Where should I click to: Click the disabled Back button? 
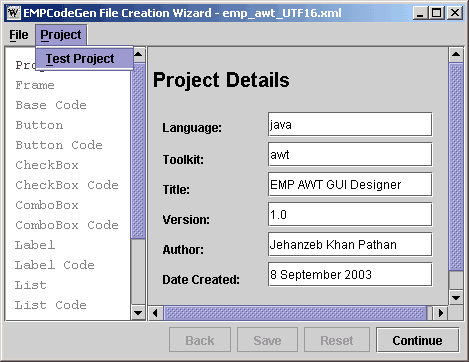(200, 340)
